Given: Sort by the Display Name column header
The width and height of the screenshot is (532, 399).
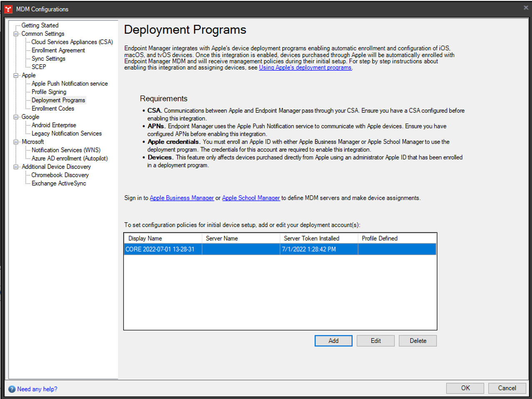Looking at the screenshot, I should pos(162,238).
